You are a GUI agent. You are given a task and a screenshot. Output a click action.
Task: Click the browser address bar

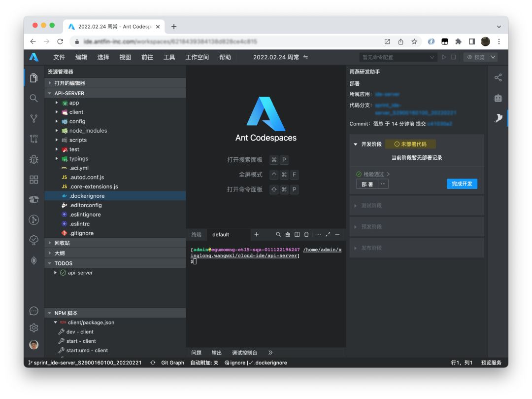coord(224,41)
